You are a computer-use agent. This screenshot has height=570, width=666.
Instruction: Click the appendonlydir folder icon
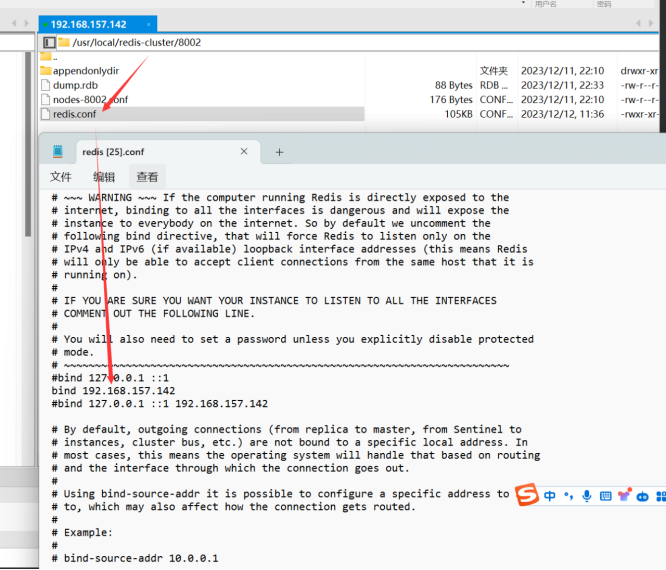click(x=46, y=71)
